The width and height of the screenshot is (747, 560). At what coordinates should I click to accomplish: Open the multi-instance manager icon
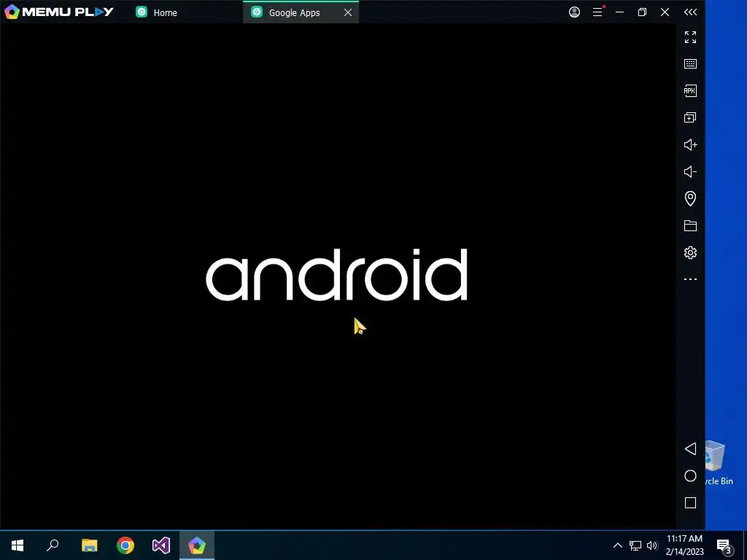tap(690, 117)
